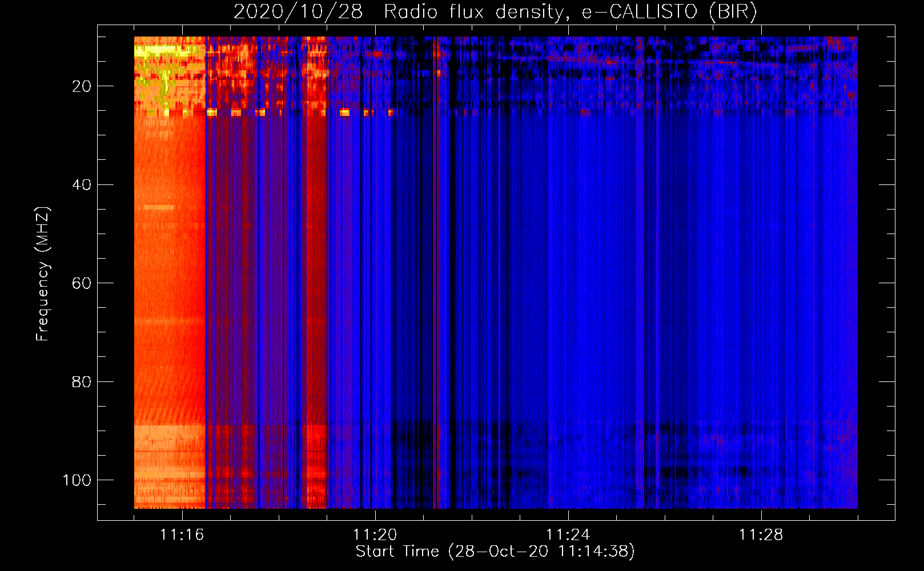Click the 11:16 time tick label
This screenshot has height=571, width=924.
[x=182, y=534]
